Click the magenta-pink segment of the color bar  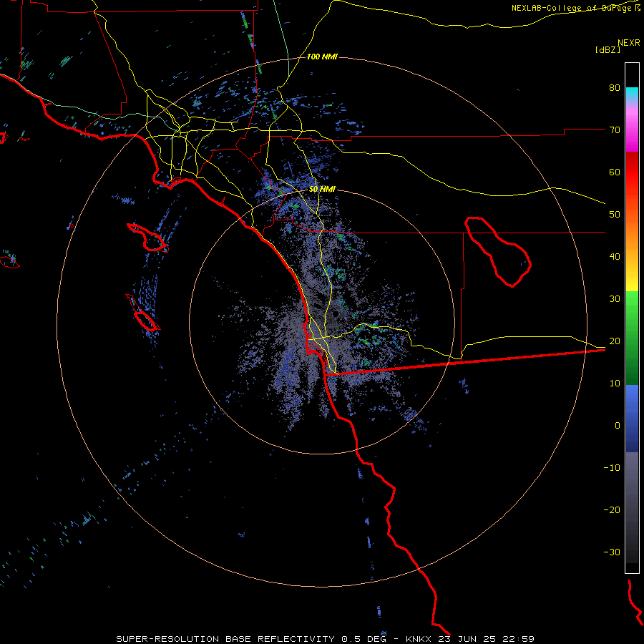tap(632, 127)
